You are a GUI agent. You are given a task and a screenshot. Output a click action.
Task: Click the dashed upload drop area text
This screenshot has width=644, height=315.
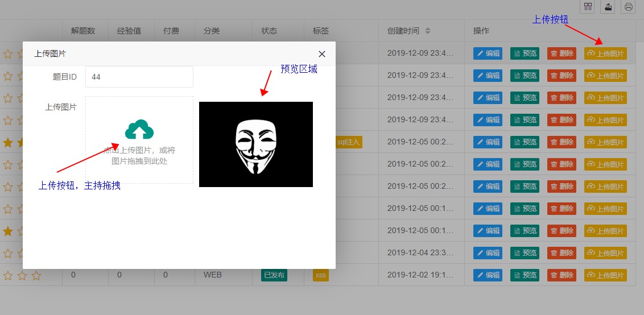click(139, 156)
